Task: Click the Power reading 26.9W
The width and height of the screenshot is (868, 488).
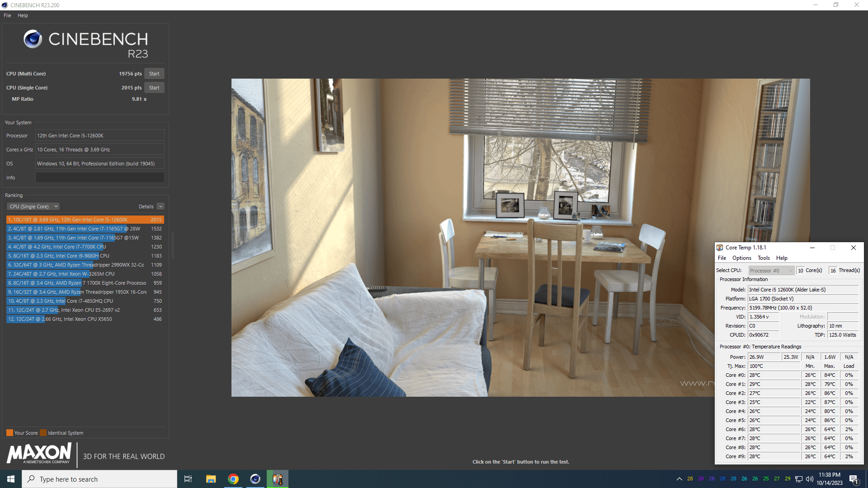Action: coord(764,357)
